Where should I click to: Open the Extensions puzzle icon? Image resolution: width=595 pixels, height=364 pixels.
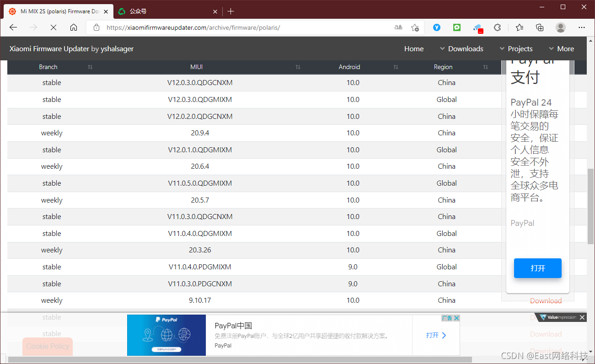498,27
